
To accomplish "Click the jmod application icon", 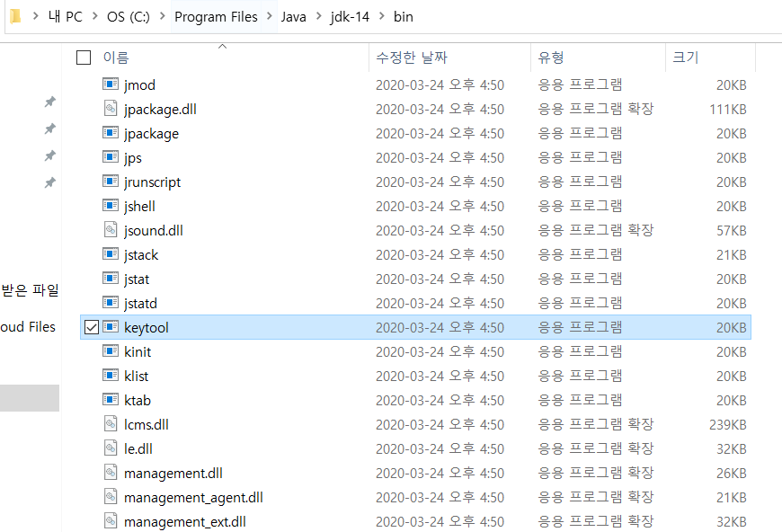I will click(111, 84).
